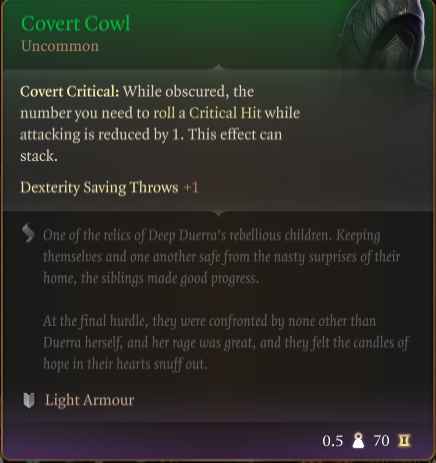The image size is (436, 463).
Task: Select the Covert Cowl item title
Action: (76, 24)
